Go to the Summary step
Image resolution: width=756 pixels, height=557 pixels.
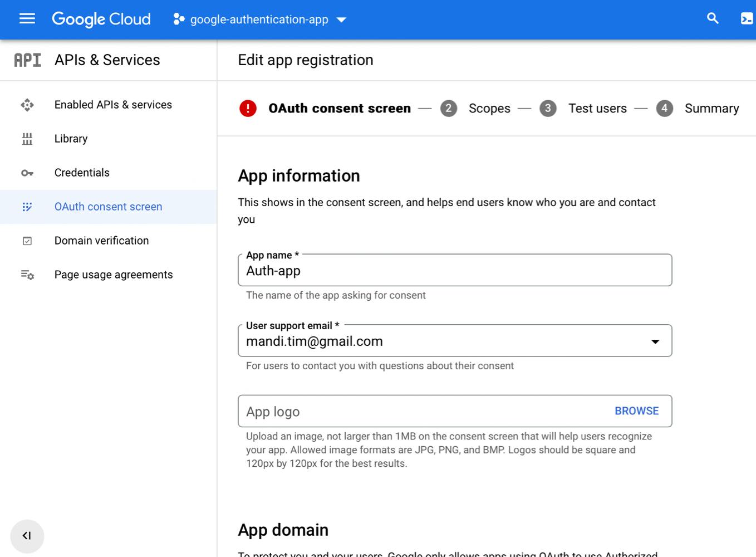(711, 109)
